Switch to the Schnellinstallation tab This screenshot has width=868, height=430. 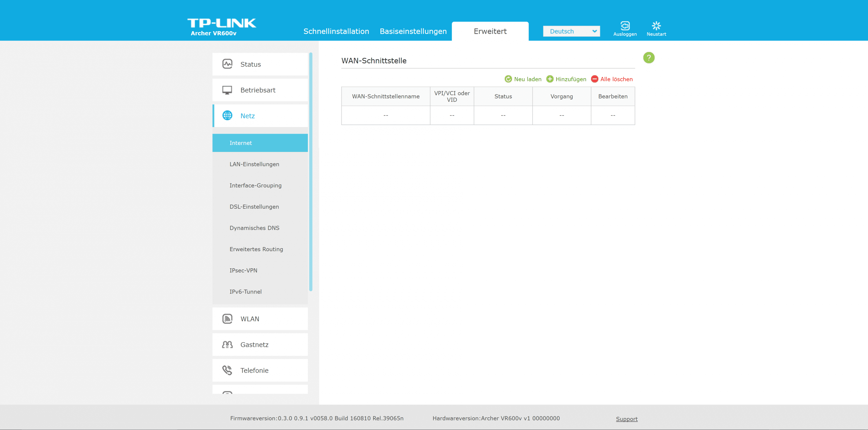pos(336,31)
